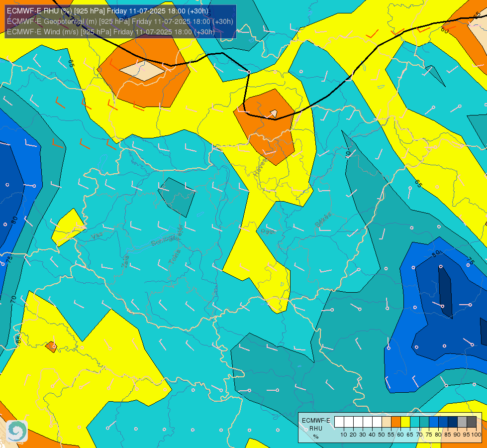
Task: Click the '50' value in the legend scale
Action: tap(382, 435)
